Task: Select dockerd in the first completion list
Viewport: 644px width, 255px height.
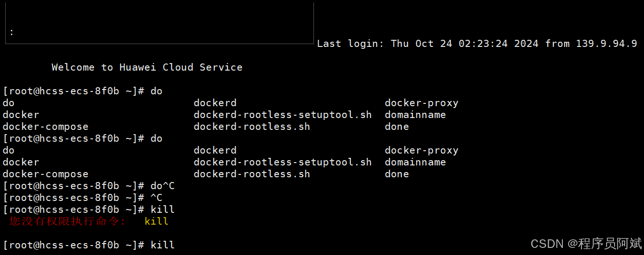Action: click(215, 103)
